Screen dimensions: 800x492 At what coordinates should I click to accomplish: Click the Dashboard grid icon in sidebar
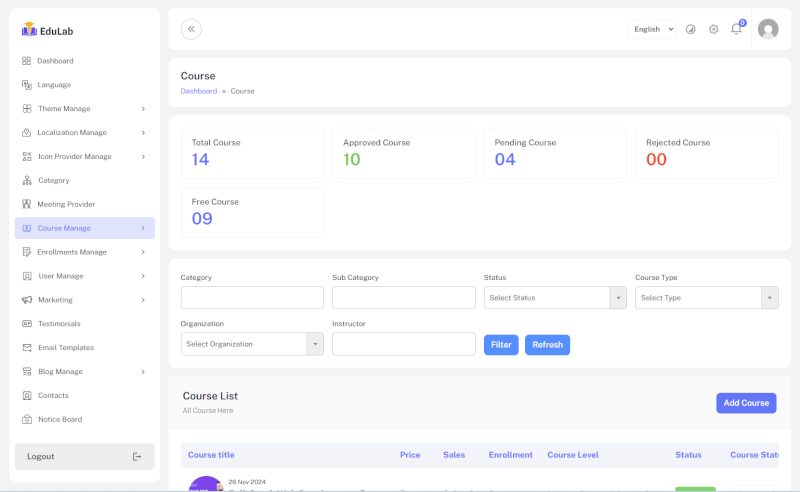click(27, 61)
